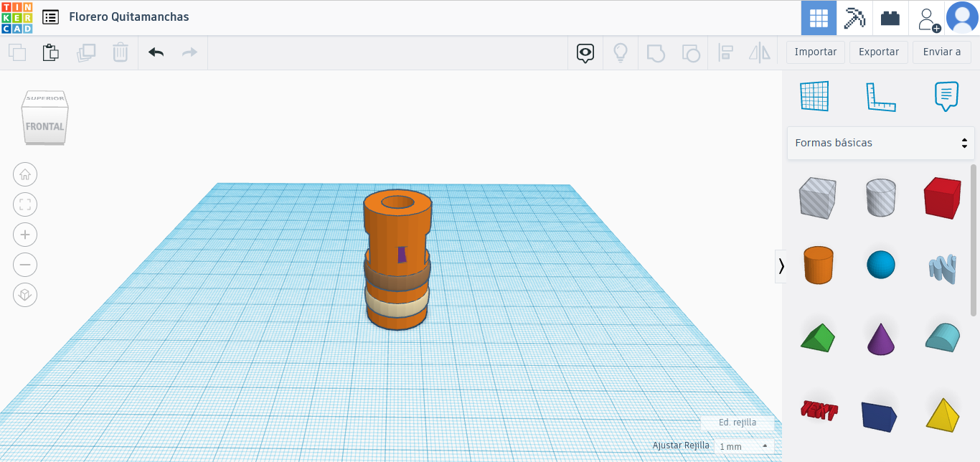This screenshot has width=980, height=462.
Task: Click the SUPERIOR face of view cube
Action: tap(45, 99)
